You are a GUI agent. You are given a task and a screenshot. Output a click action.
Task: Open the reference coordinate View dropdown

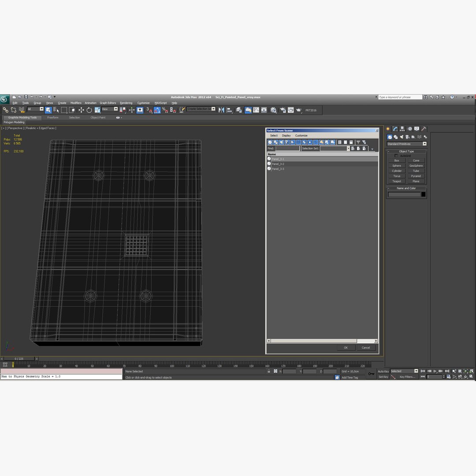pyautogui.click(x=110, y=109)
